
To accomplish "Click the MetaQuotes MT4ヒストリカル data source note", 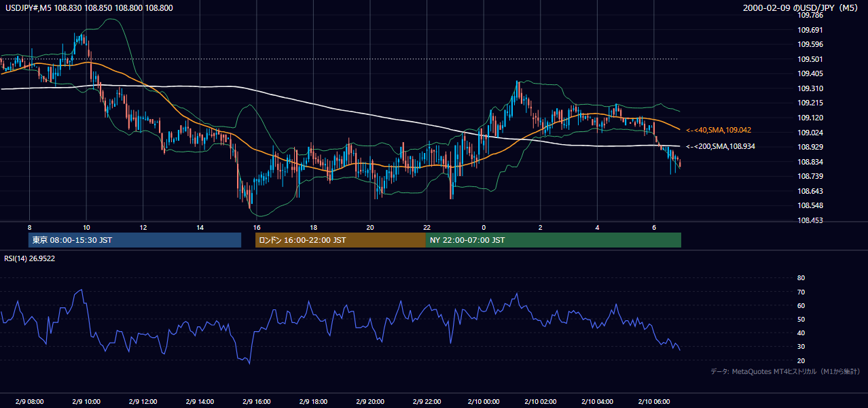I will tap(786, 371).
